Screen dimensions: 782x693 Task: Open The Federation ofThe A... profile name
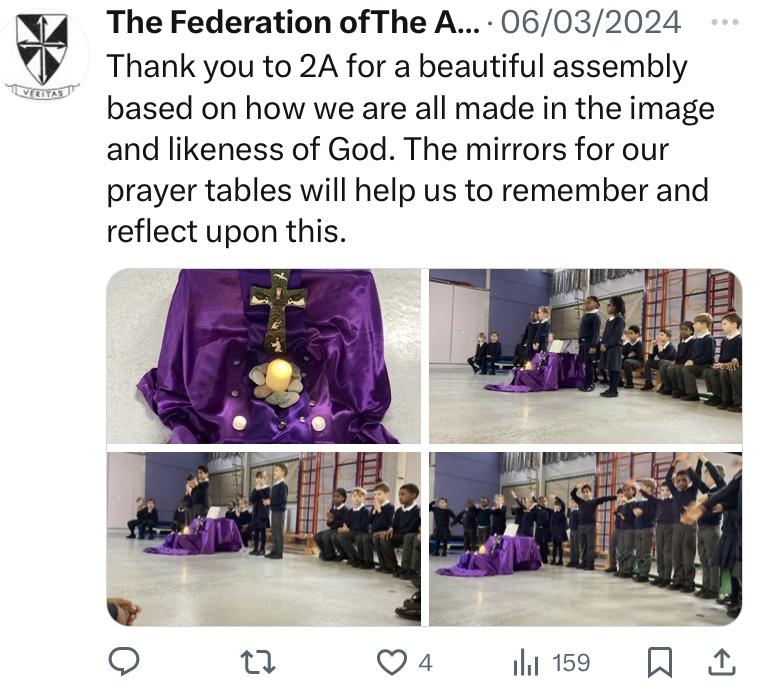[x=293, y=22]
